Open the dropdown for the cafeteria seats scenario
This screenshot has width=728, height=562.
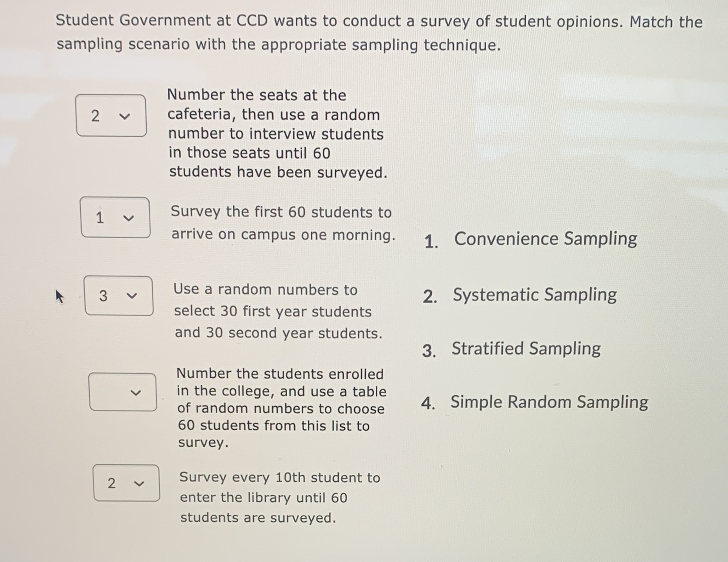(111, 115)
